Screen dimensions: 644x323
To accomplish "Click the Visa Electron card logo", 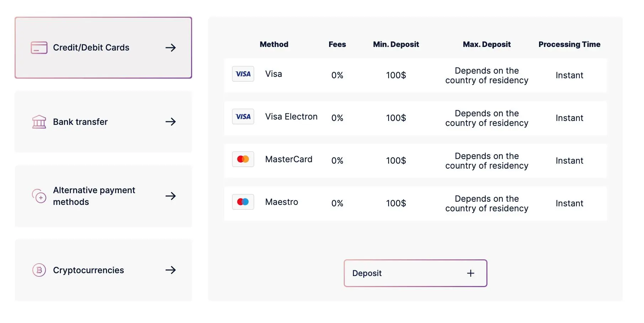I will click(x=243, y=117).
